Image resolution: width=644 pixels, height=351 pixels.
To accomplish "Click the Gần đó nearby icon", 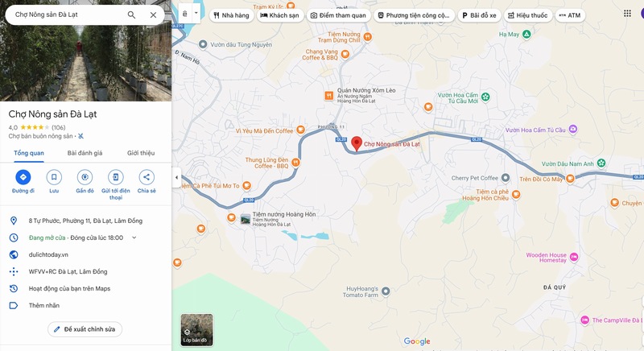I will coord(85,177).
